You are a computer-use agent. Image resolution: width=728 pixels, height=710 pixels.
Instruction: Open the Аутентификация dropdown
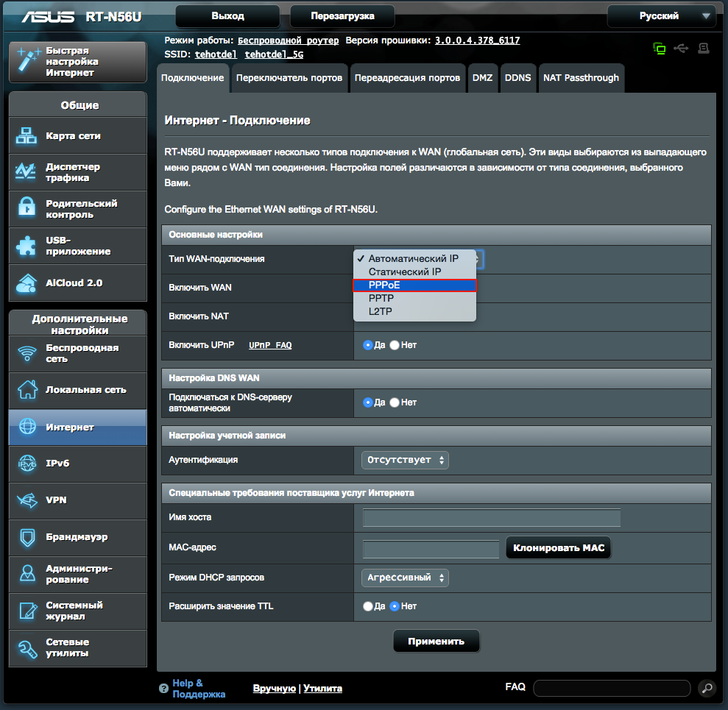click(405, 460)
